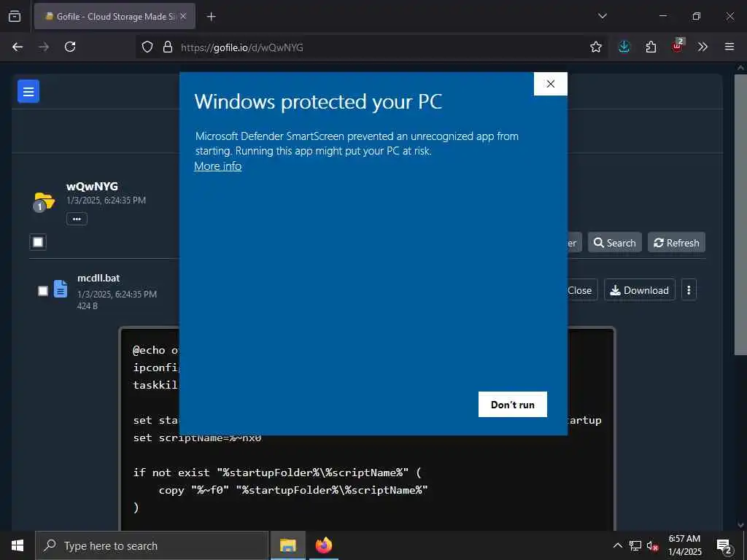Open the taskbar clock showing 6:57 AM
The width and height of the screenshot is (747, 560).
(684, 545)
